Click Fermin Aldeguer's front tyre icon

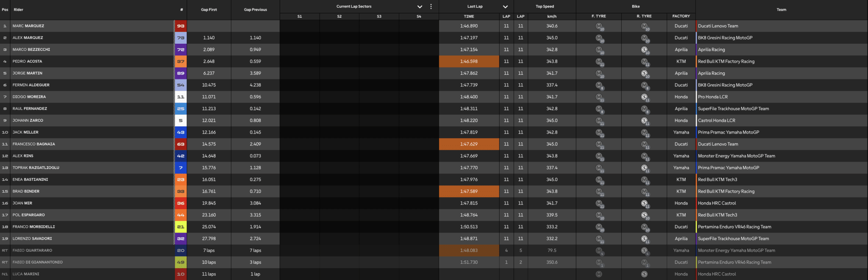coord(599,85)
